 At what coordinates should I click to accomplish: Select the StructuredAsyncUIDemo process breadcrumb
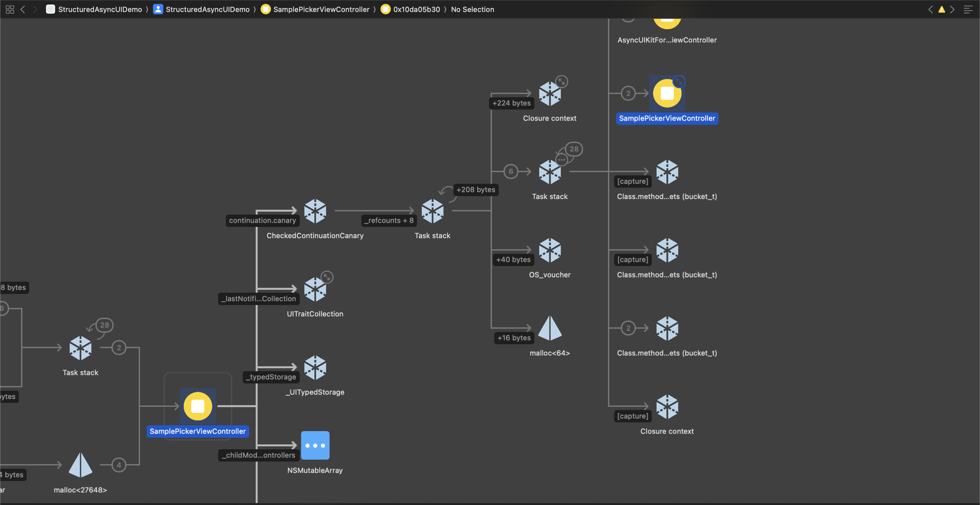[x=202, y=9]
